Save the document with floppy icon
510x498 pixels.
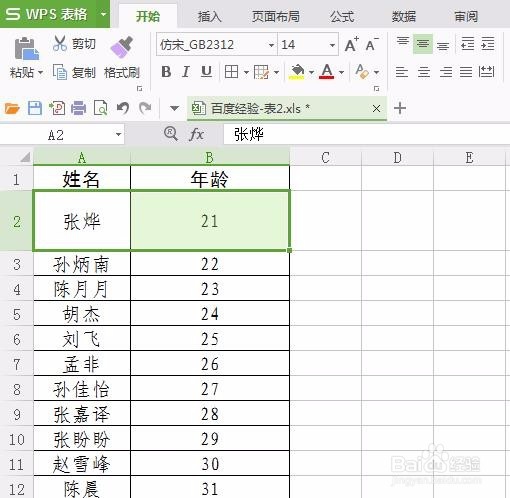pos(35,108)
